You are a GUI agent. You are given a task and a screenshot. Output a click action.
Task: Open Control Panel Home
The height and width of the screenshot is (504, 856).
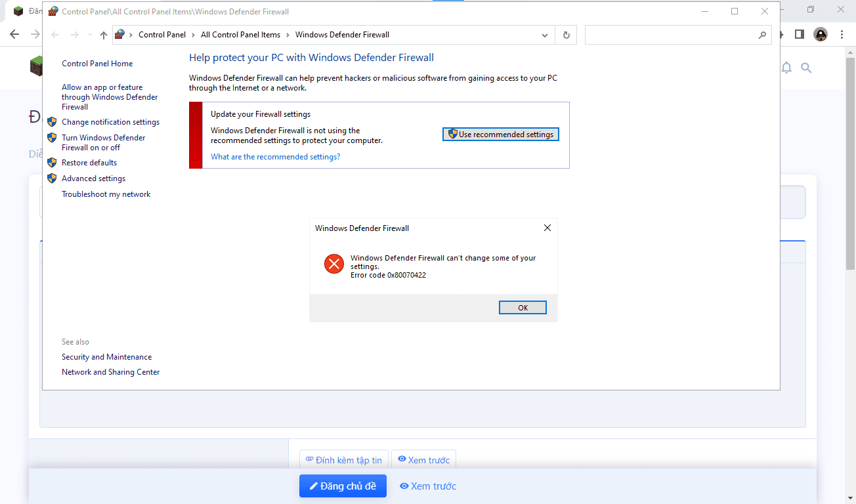pyautogui.click(x=97, y=64)
